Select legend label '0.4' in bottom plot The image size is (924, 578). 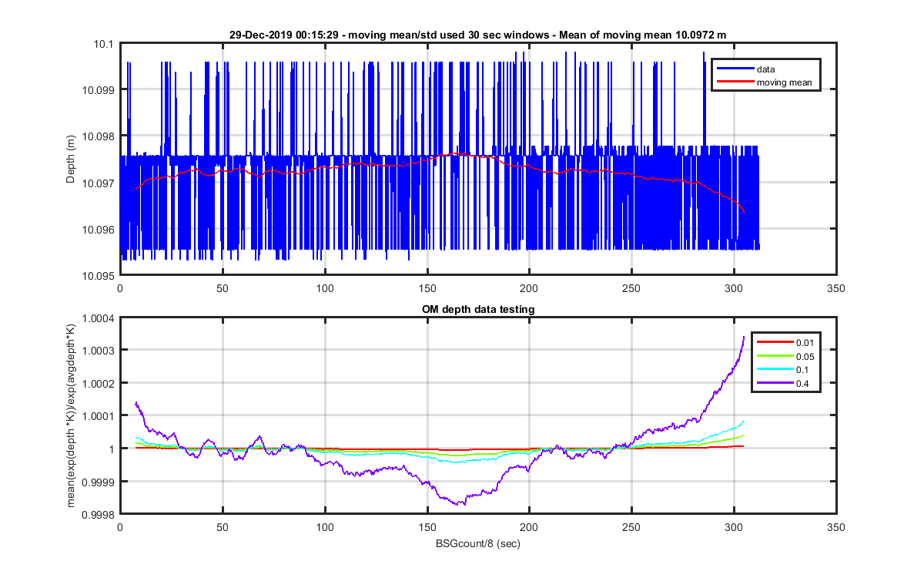pyautogui.click(x=804, y=382)
